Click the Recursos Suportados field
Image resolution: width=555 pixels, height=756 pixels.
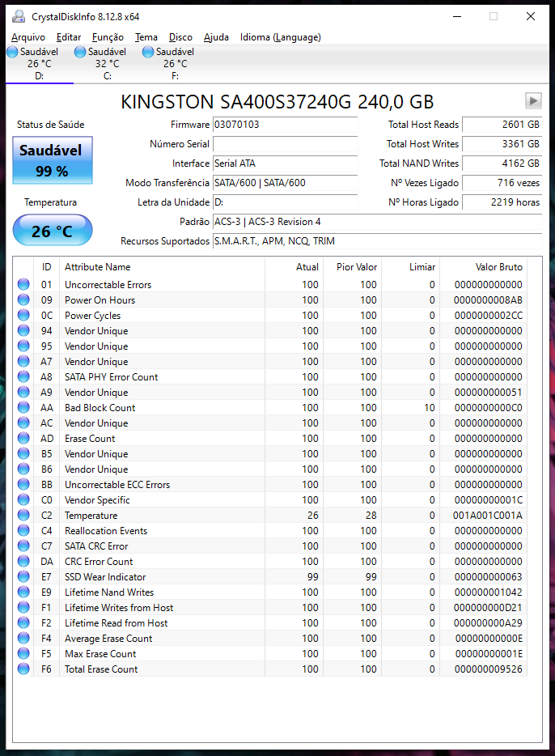click(377, 241)
